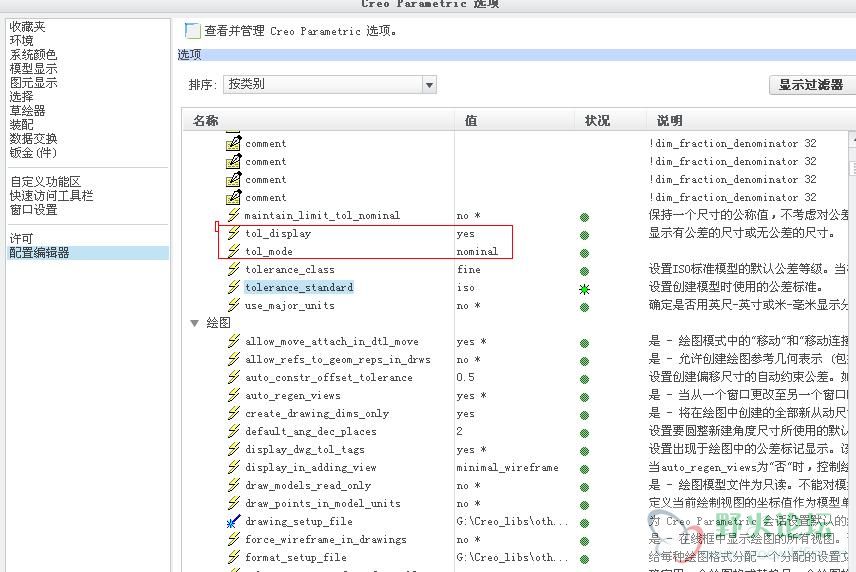Image resolution: width=856 pixels, height=572 pixels.
Task: Select 环境 in the left sidebar
Action: click(x=21, y=40)
